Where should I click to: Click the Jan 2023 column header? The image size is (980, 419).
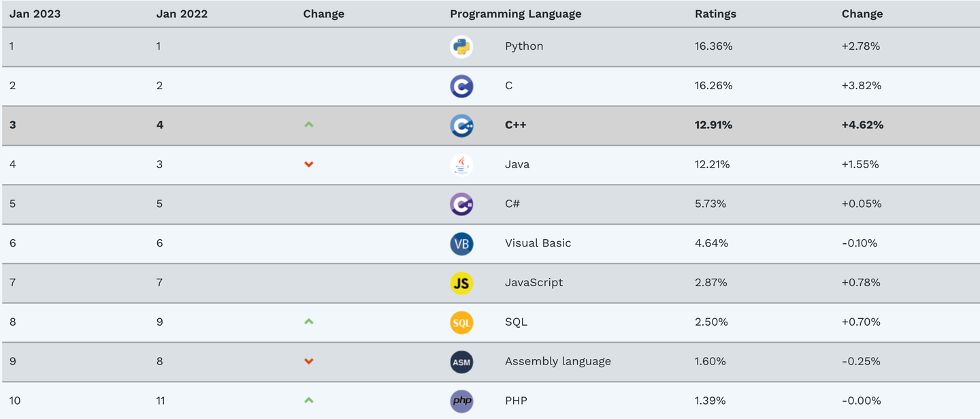point(35,14)
